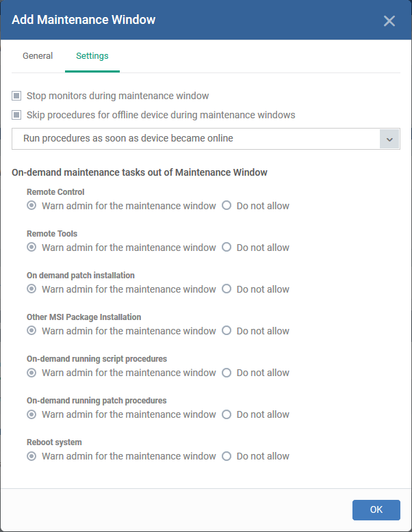Set On demand patch installation to Do not allow
The width and height of the screenshot is (412, 532).
tap(227, 289)
